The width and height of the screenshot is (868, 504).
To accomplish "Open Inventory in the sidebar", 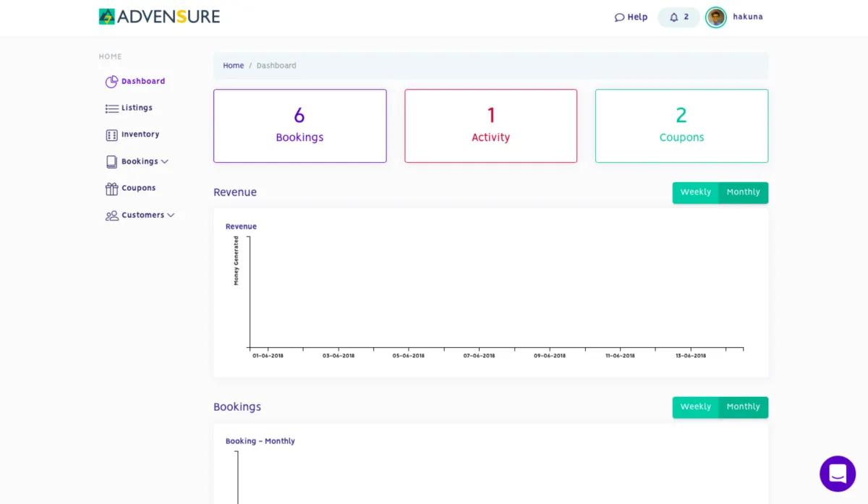I will click(140, 135).
